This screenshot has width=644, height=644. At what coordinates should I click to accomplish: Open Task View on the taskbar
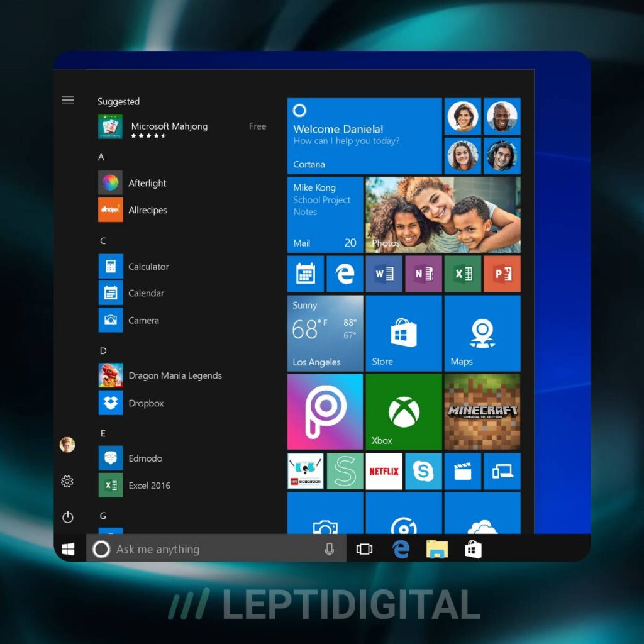coord(364,549)
